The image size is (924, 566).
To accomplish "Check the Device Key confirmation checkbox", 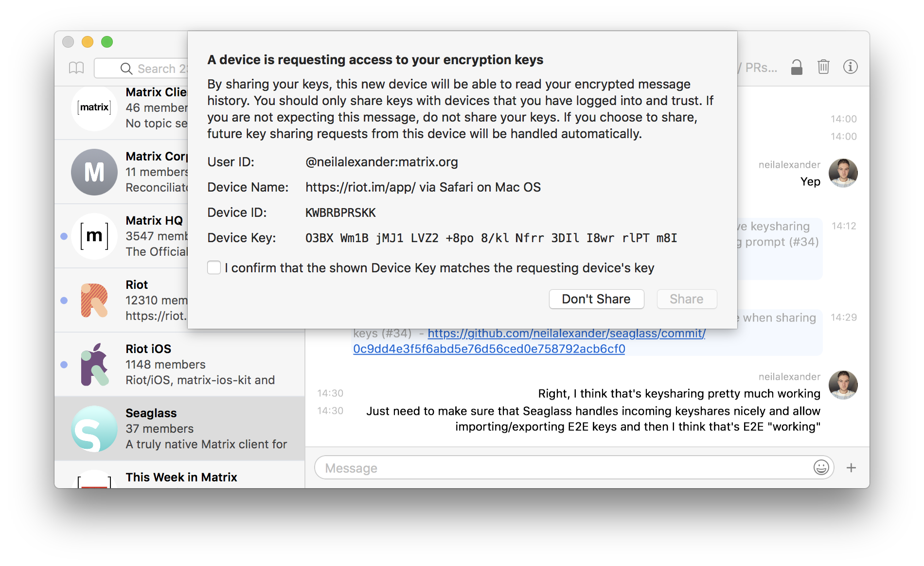I will coord(214,268).
